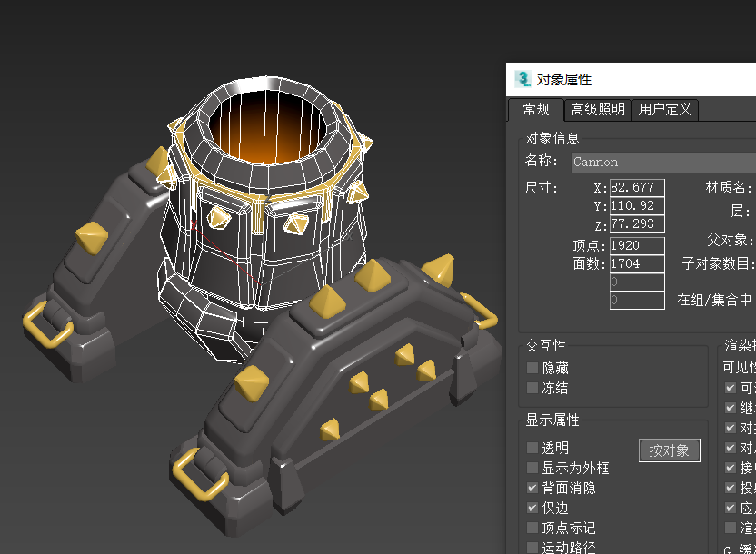Viewport: 756px width, 554px height.
Task: Uncheck the 仅边 checkbox
Action: coord(532,508)
